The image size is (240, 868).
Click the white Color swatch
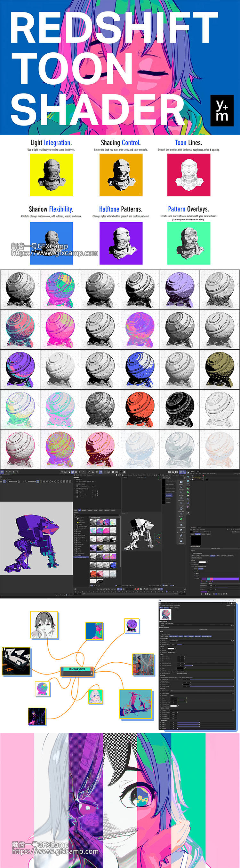pos(171,649)
